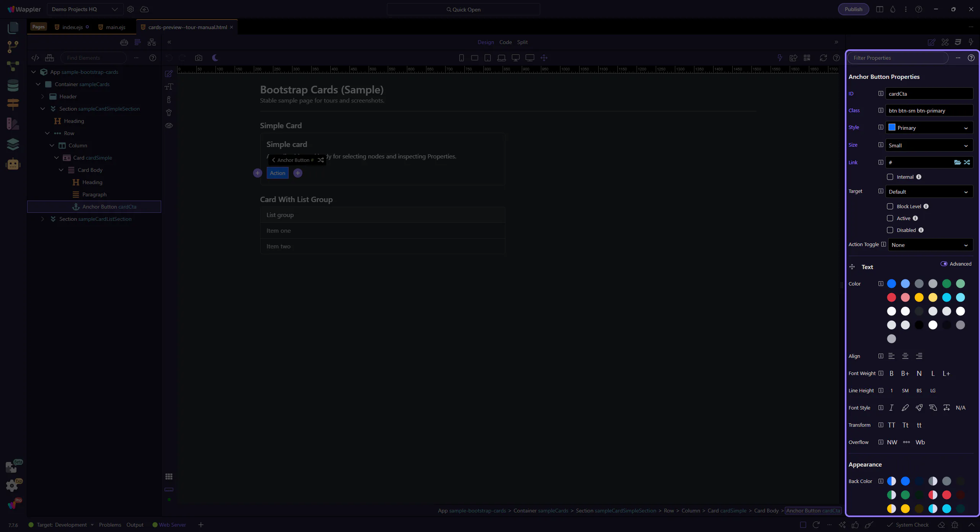Open the Style dropdown showing Primary
Image resolution: width=980 pixels, height=532 pixels.
[929, 128]
